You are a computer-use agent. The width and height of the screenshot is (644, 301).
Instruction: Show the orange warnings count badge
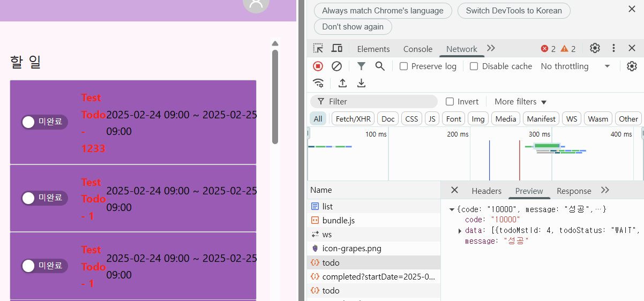click(568, 49)
